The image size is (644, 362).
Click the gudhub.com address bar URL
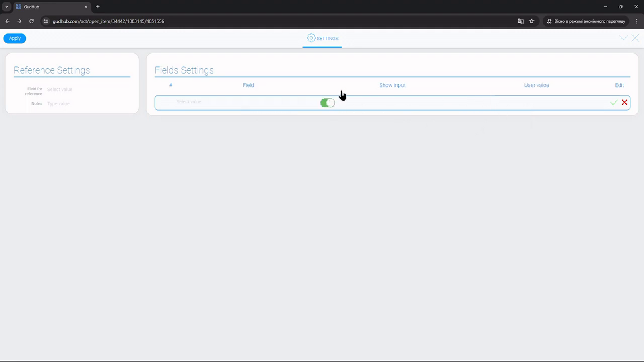[x=108, y=21]
